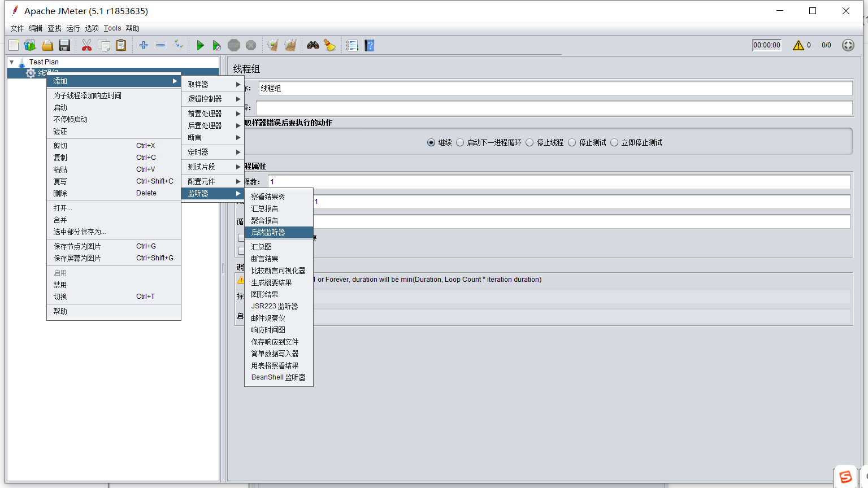This screenshot has width=868, height=488.
Task: Click the comments input field
Action: (554, 108)
